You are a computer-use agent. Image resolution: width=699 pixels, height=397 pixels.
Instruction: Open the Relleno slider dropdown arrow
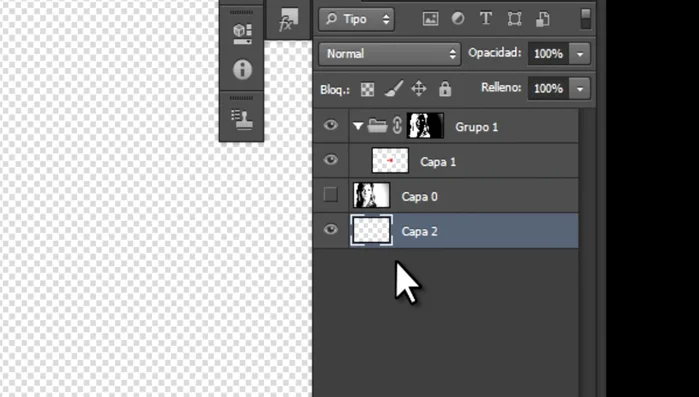click(580, 89)
